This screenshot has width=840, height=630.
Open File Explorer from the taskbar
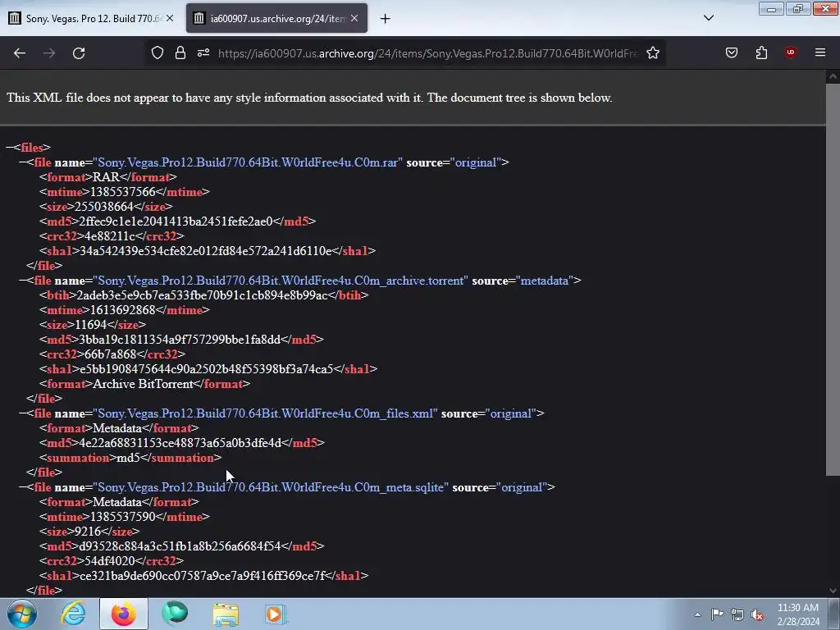pyautogui.click(x=226, y=614)
